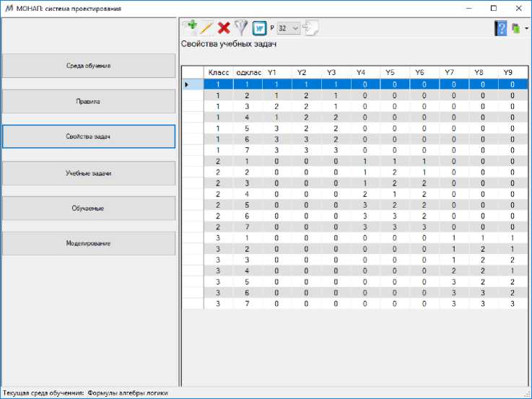532x399 pixels.
Task: Open the Среда обучения section
Action: pyautogui.click(x=89, y=66)
